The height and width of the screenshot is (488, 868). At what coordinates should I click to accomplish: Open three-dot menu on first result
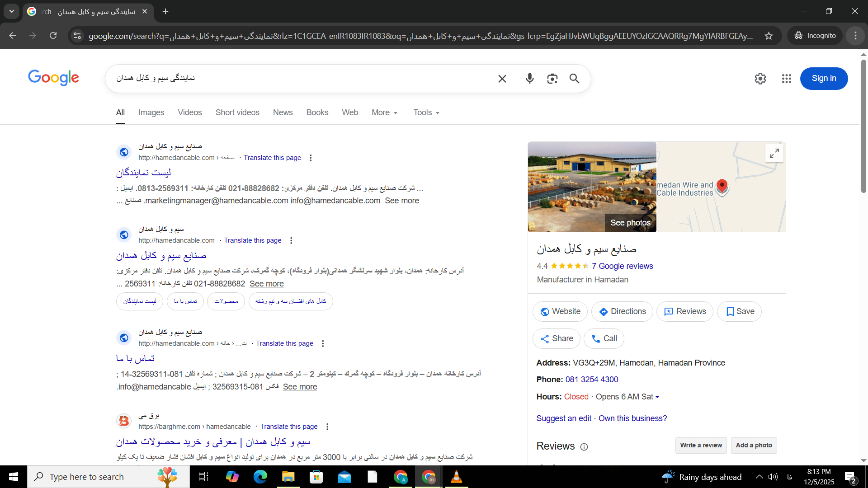click(311, 158)
